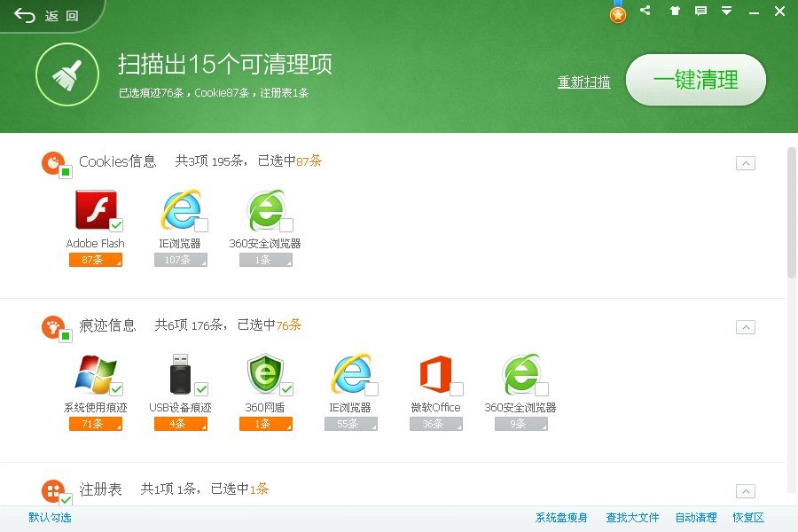Go back with 返回 label
The width and height of the screenshot is (798, 532).
pyautogui.click(x=61, y=16)
